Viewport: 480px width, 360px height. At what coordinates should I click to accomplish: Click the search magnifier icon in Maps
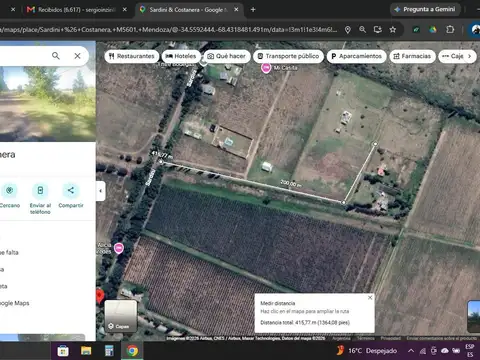(x=56, y=56)
